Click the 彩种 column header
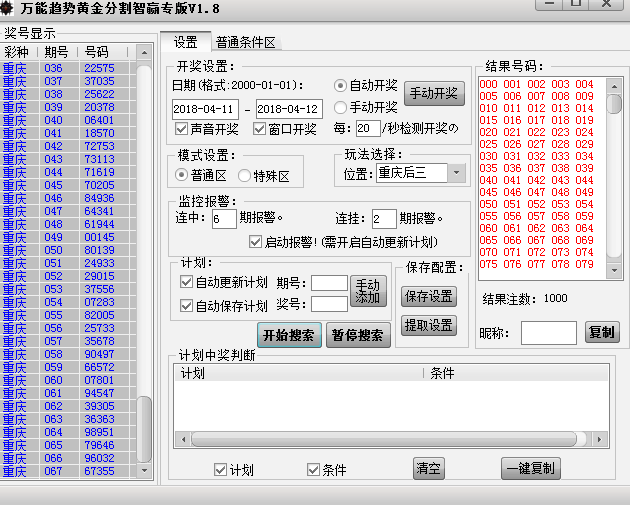The image size is (632, 509). 19,52
